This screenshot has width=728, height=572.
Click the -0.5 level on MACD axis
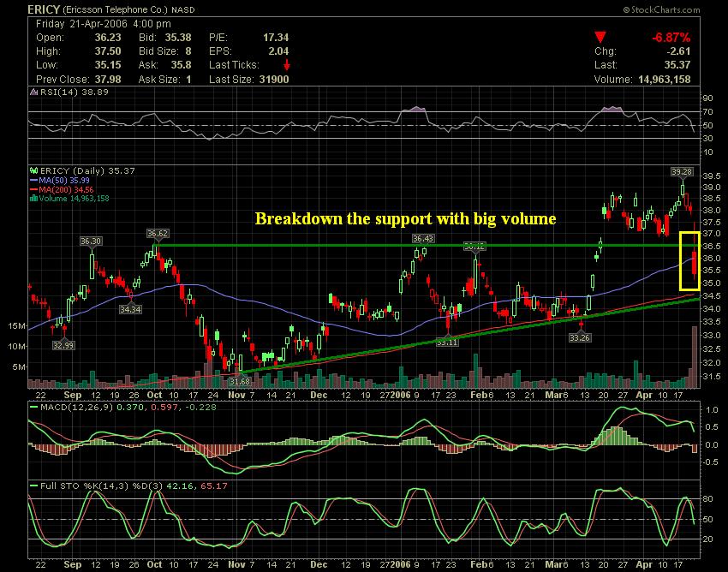pos(711,462)
